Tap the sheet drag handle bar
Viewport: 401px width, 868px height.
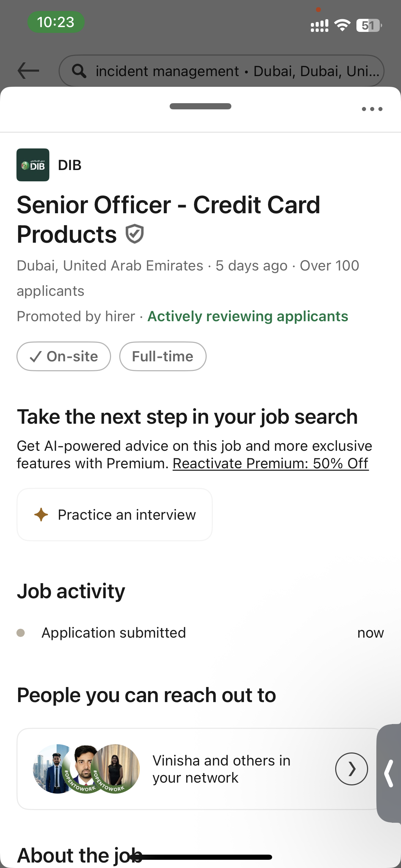pos(200,106)
